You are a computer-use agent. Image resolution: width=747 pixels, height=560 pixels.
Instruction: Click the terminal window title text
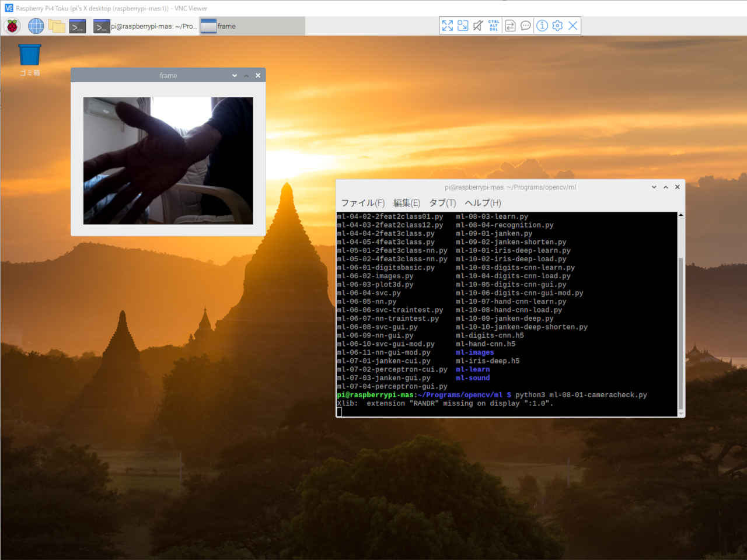510,187
